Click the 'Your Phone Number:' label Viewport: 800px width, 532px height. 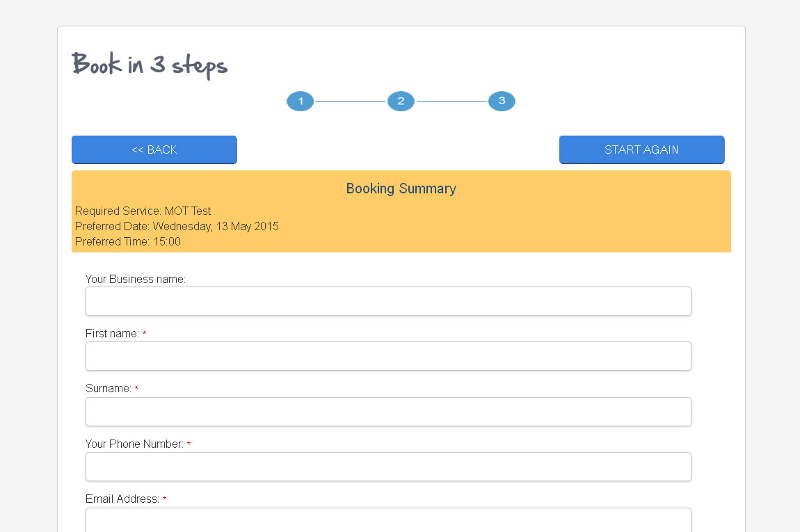coord(134,444)
